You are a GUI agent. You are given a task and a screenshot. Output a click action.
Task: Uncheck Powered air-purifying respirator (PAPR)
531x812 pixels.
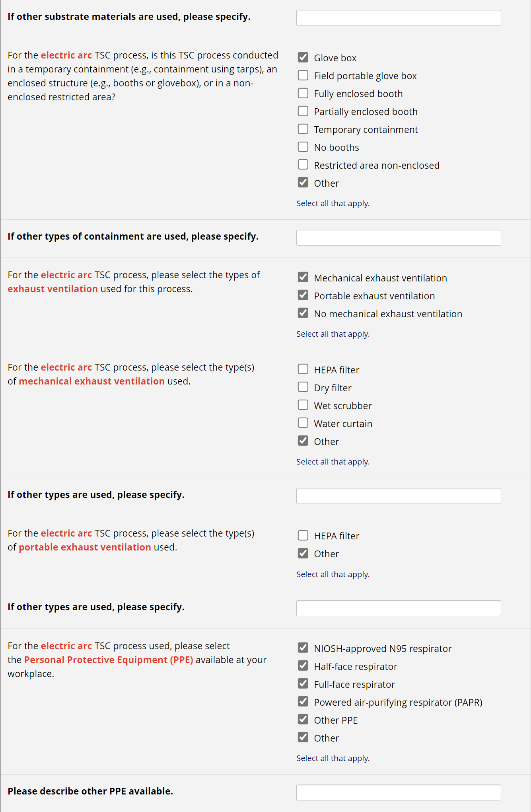point(303,702)
